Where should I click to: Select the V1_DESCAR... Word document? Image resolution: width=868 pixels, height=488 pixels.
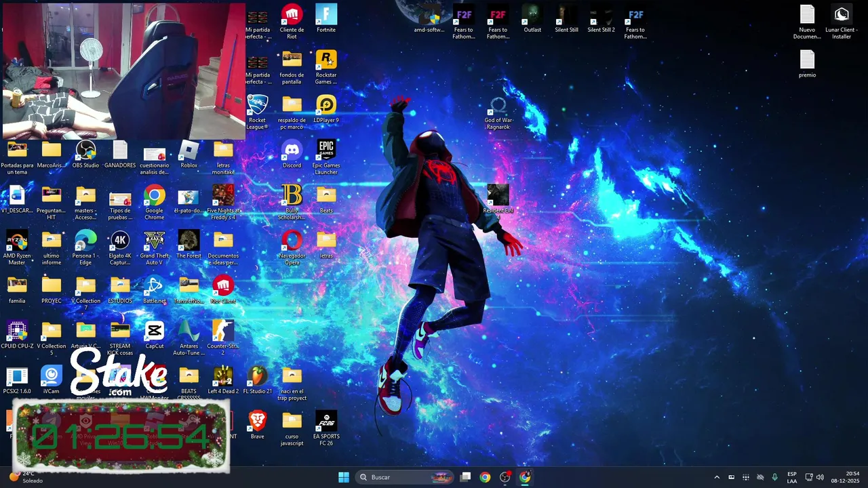tap(17, 199)
